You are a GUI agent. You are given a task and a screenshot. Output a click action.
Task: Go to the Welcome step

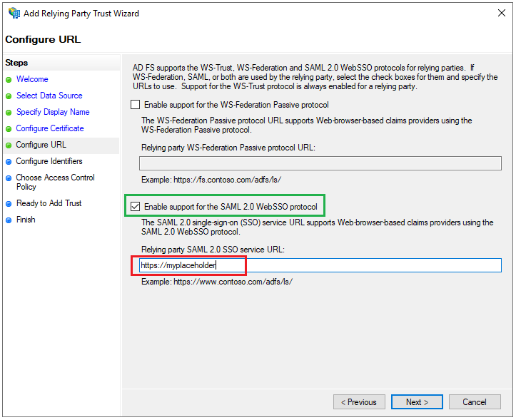click(32, 79)
